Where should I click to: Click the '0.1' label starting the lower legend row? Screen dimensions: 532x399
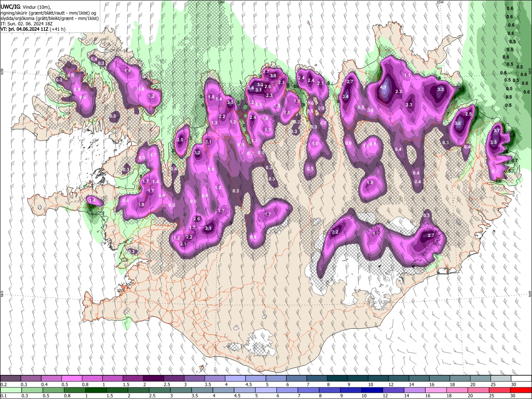(3, 396)
